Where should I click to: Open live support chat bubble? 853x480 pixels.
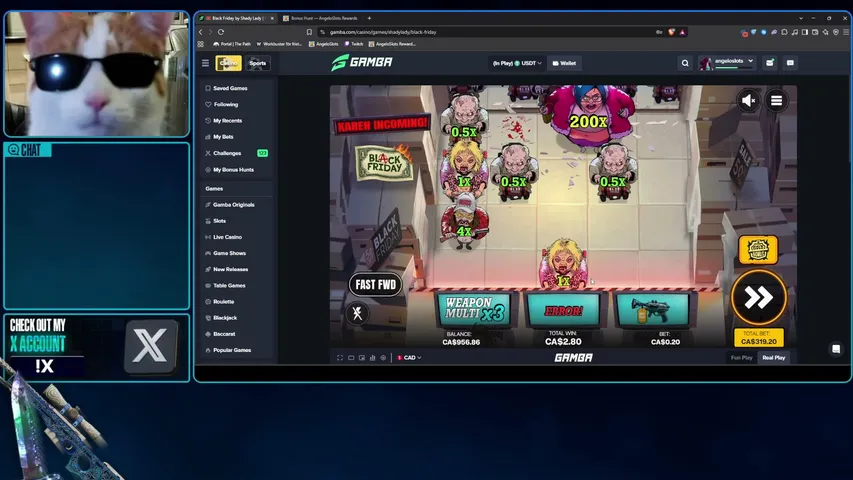tap(836, 349)
